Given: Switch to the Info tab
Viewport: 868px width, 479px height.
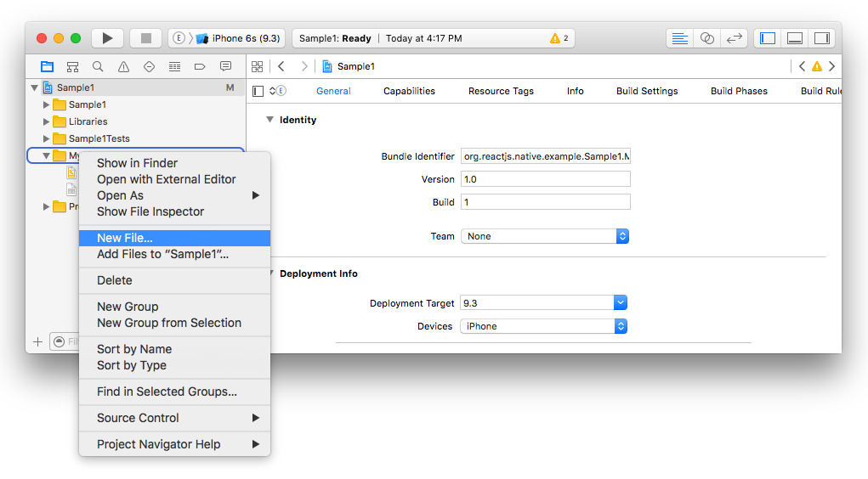Looking at the screenshot, I should pos(576,91).
